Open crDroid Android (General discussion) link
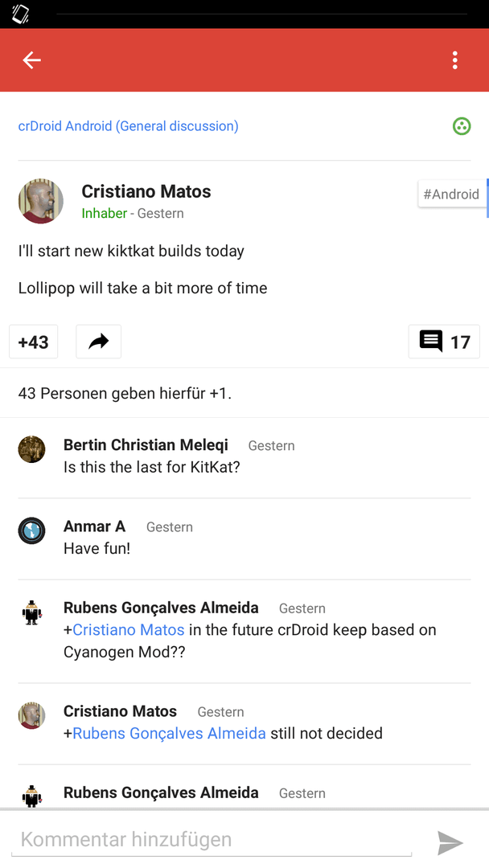The height and width of the screenshot is (868, 489). pos(129,126)
